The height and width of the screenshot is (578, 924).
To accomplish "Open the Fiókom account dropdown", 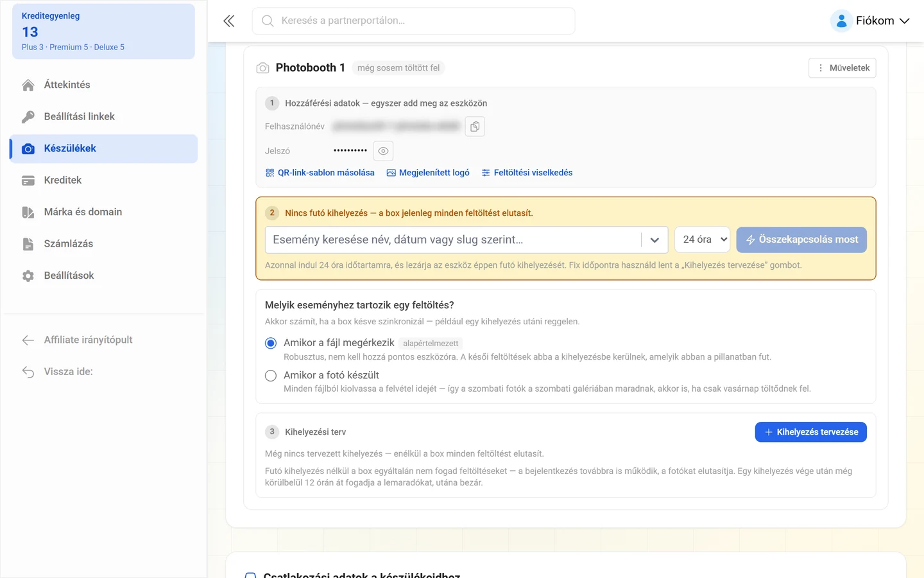I will click(x=870, y=21).
